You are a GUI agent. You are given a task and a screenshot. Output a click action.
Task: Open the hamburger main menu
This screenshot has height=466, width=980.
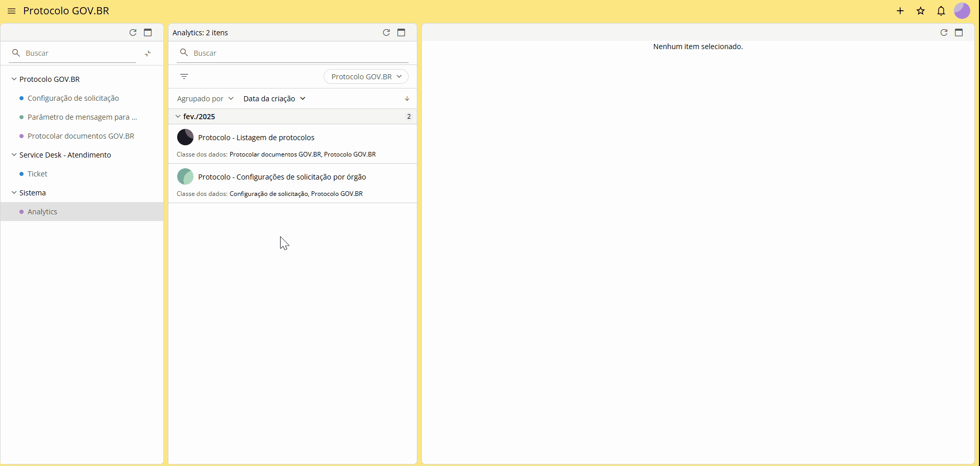[x=11, y=11]
